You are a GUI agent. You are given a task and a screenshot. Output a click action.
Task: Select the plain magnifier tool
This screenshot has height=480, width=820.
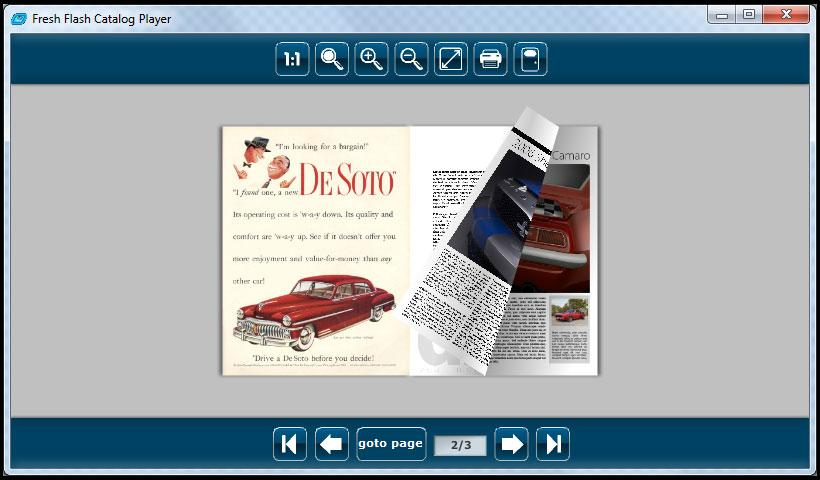(332, 60)
